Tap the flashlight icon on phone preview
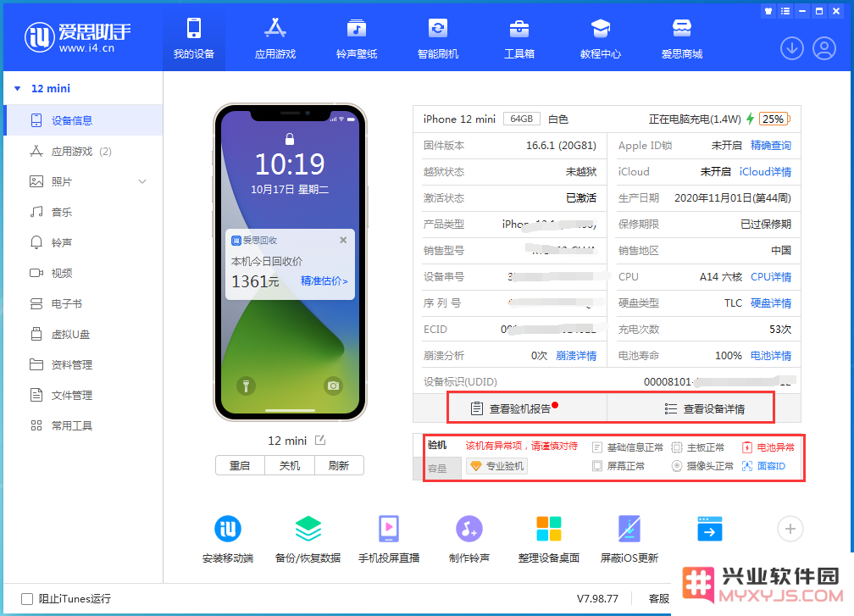Image resolution: width=854 pixels, height=616 pixels. 246,386
